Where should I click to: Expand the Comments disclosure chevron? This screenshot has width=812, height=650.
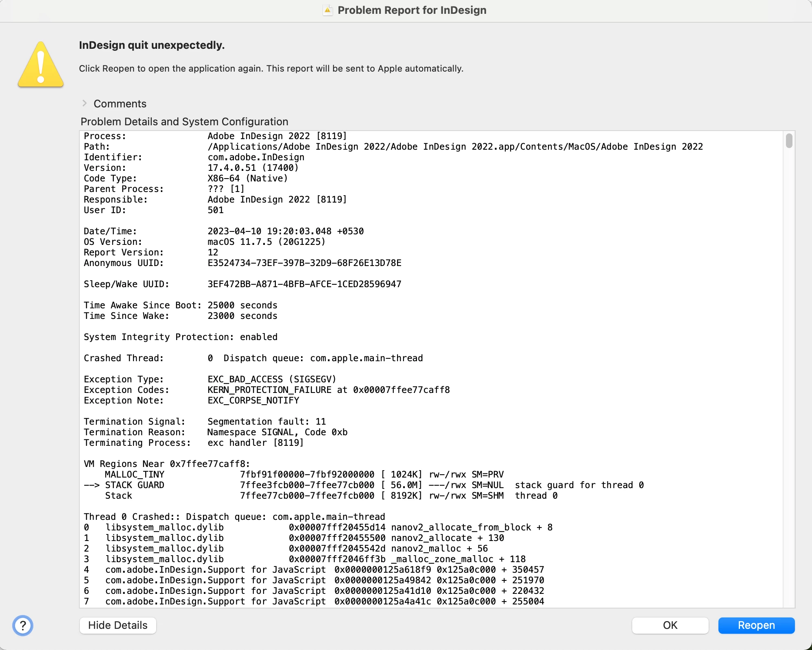(x=85, y=103)
